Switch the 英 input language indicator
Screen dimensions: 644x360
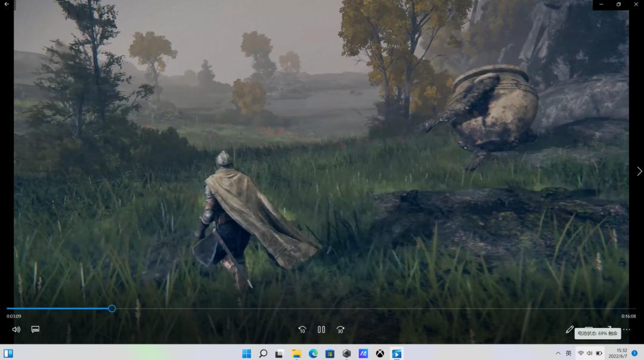coord(568,353)
